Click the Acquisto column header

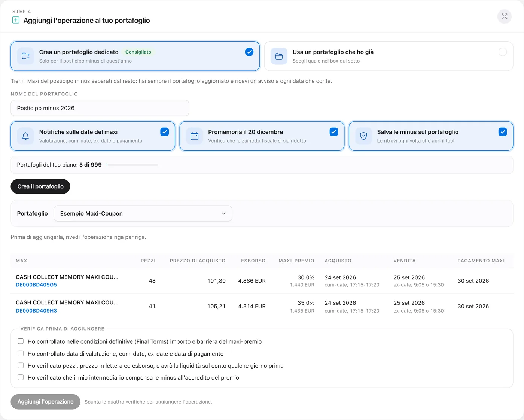point(338,261)
